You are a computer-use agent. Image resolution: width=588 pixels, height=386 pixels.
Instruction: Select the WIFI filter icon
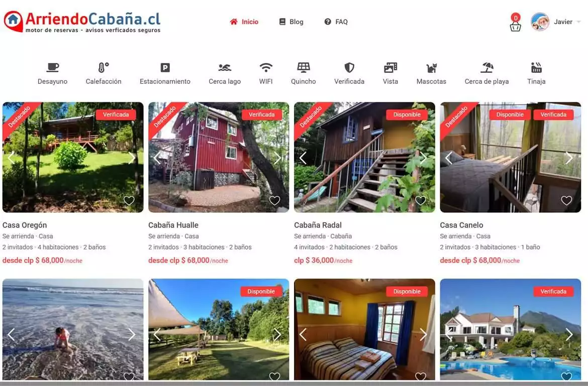coord(266,73)
